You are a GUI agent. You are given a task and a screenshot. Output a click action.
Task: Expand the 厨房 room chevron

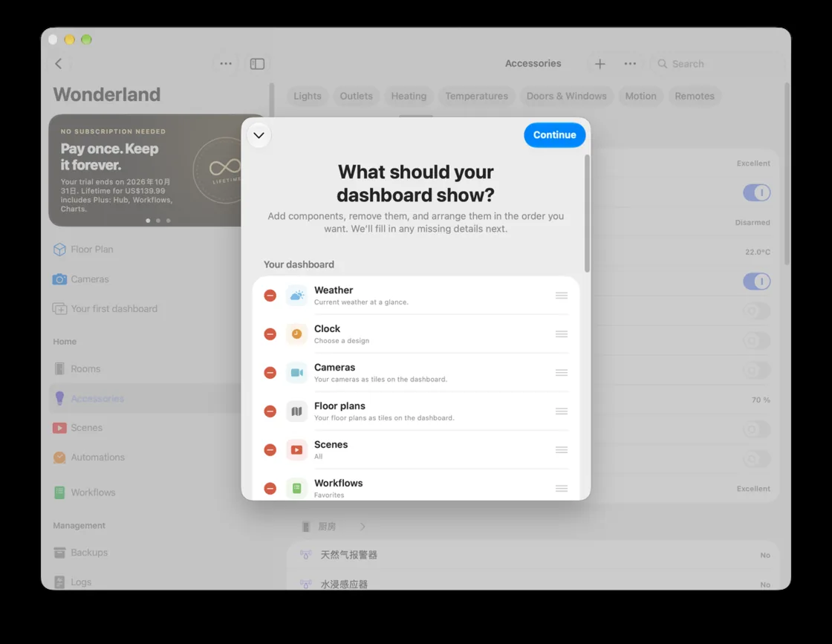pos(363,527)
